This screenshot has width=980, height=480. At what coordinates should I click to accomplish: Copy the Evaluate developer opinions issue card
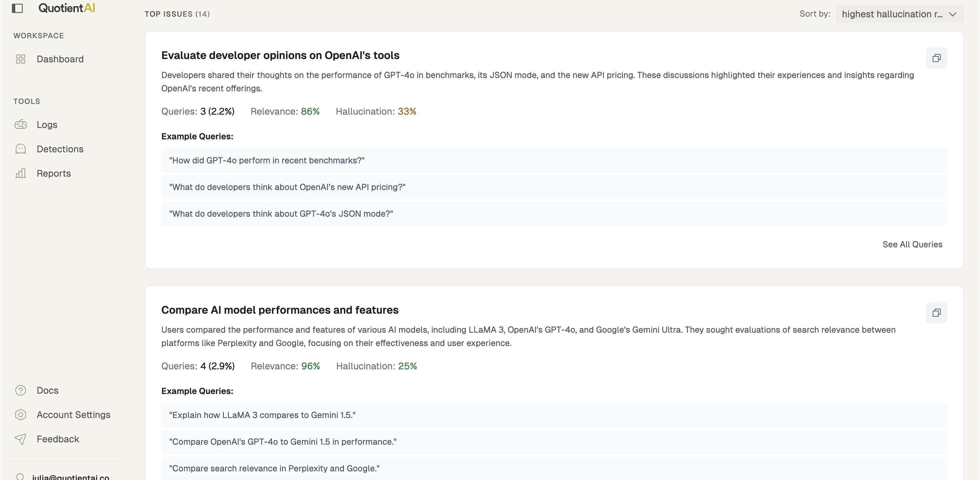936,58
